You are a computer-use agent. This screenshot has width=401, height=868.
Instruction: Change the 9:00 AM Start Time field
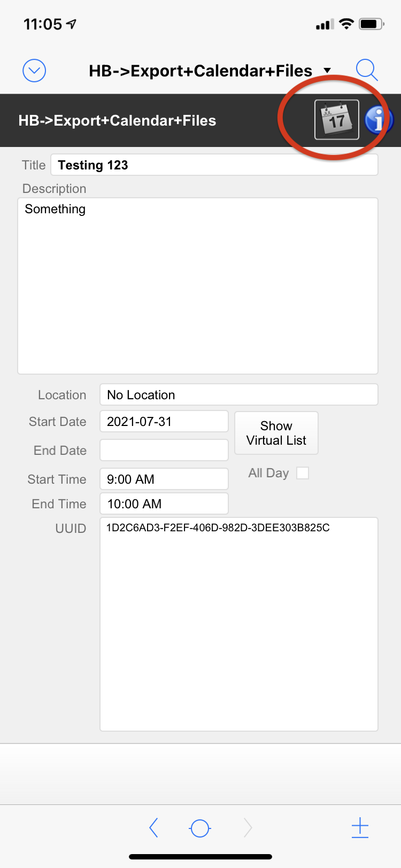coord(164,479)
